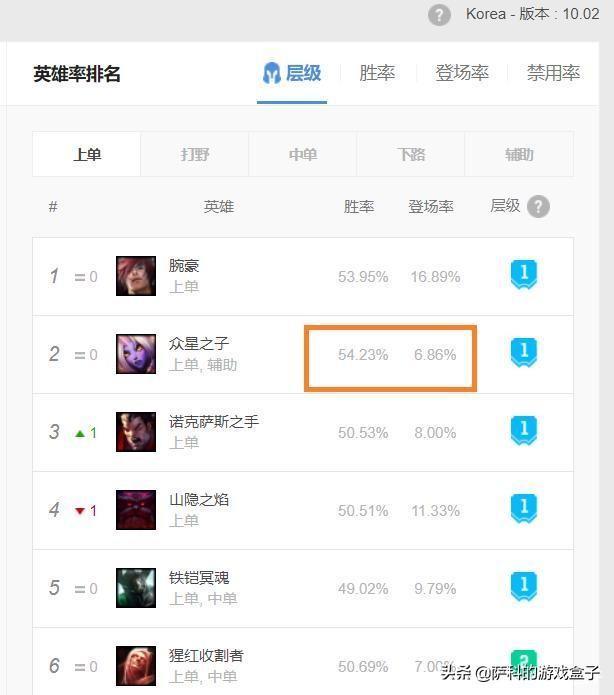Click the 诺克萨斯之手 champion portrait
Viewport: 614px width, 695px height.
[135, 432]
